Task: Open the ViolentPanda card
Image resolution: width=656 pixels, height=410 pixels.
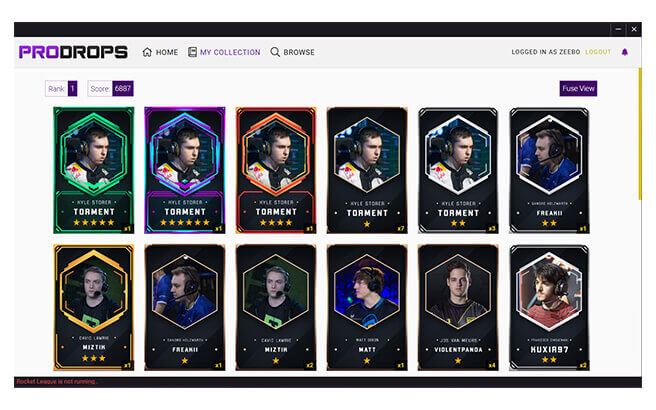Action: (458, 308)
